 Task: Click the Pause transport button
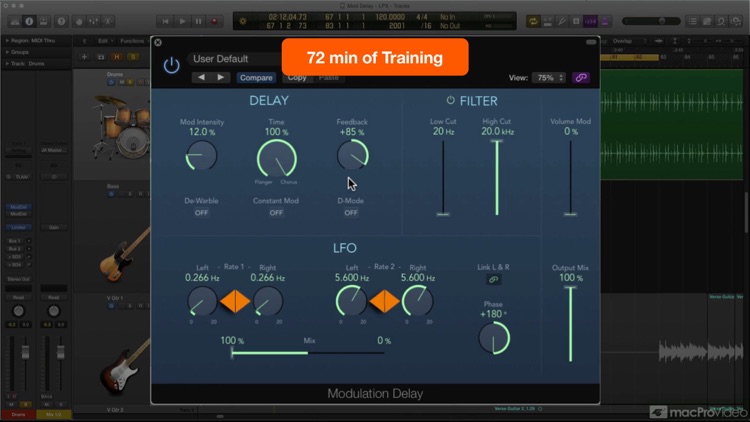click(x=198, y=22)
